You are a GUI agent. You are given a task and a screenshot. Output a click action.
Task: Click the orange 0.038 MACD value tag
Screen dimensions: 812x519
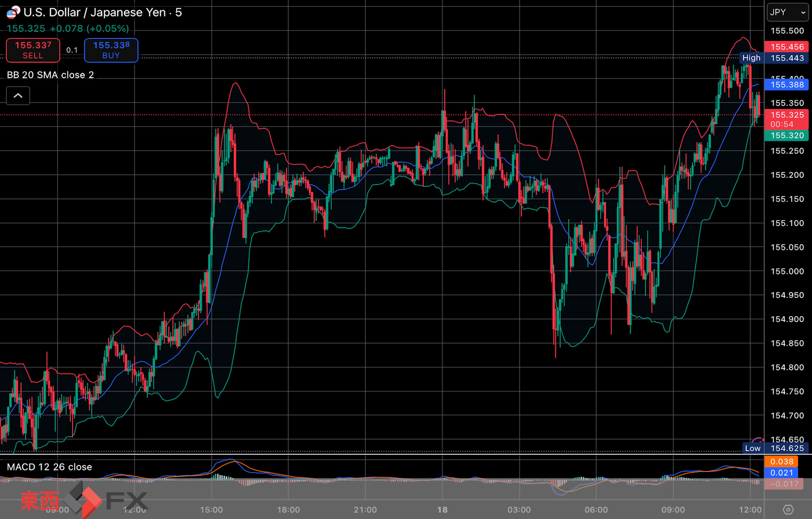coord(781,461)
